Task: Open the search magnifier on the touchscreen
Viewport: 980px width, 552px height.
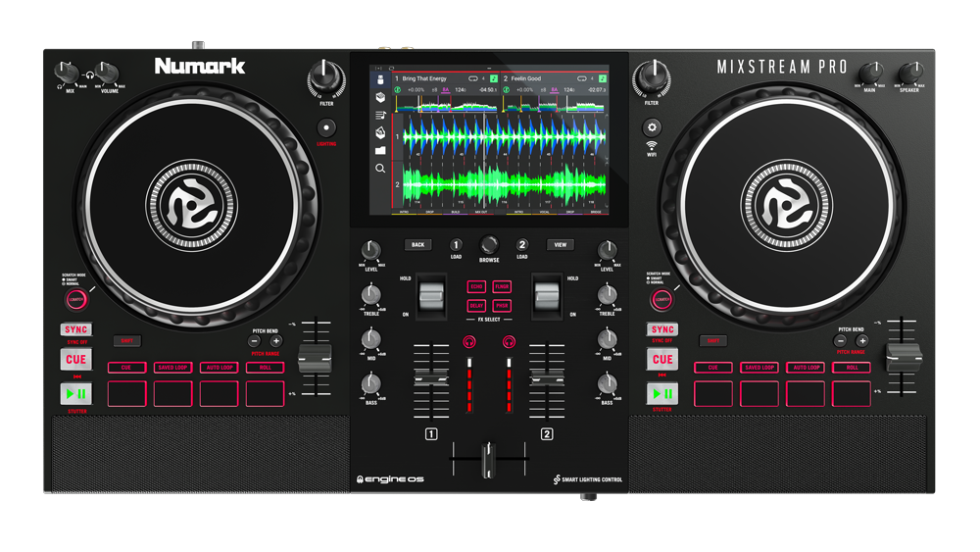Action: click(x=380, y=169)
